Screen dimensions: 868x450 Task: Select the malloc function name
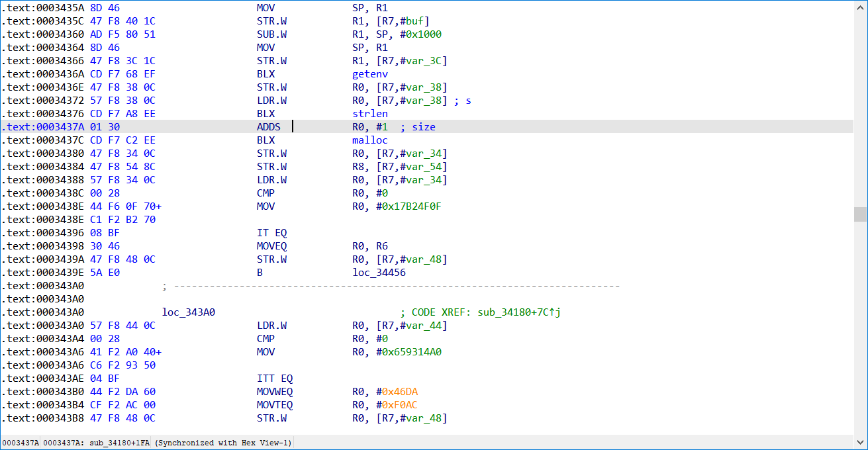click(x=369, y=140)
